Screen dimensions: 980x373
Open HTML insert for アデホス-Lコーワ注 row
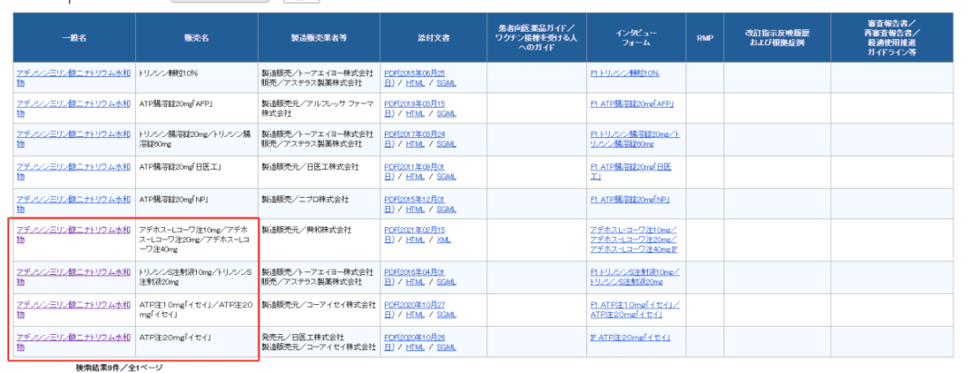click(415, 240)
